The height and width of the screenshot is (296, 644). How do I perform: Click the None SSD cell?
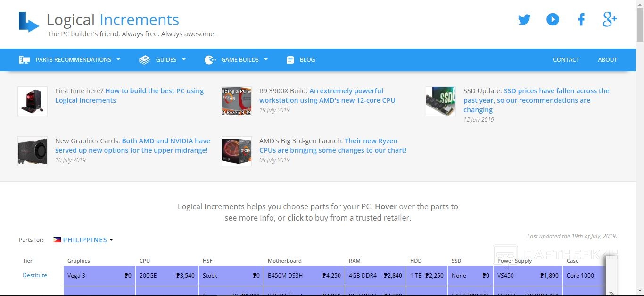(471, 276)
